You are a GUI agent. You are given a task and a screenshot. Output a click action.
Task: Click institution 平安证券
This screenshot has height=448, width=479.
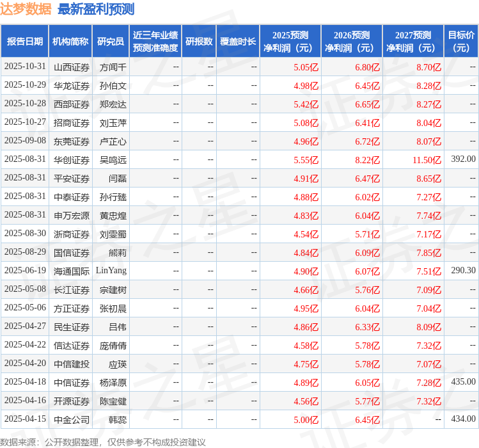72,179
